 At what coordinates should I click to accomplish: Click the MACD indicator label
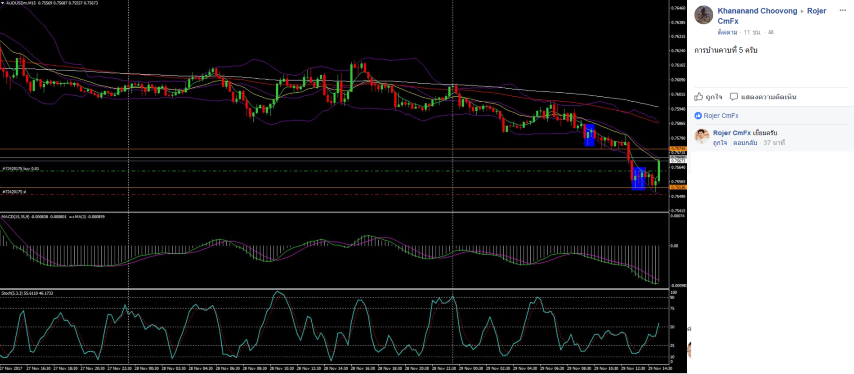coord(52,217)
